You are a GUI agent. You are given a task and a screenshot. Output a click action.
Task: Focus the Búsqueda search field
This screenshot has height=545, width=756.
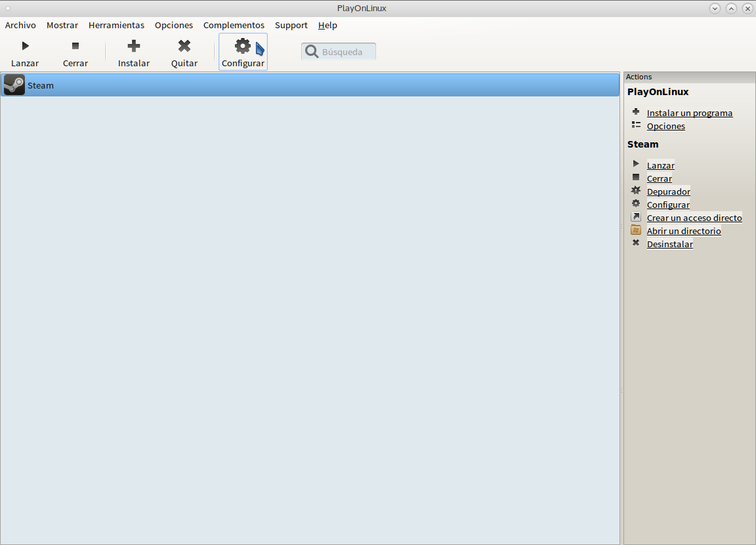[339, 52]
